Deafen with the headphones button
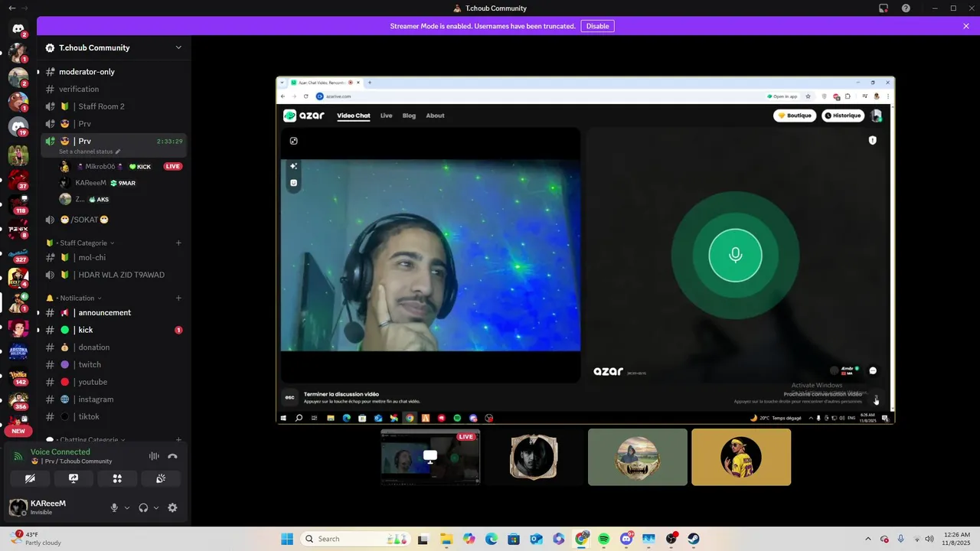 click(x=143, y=507)
